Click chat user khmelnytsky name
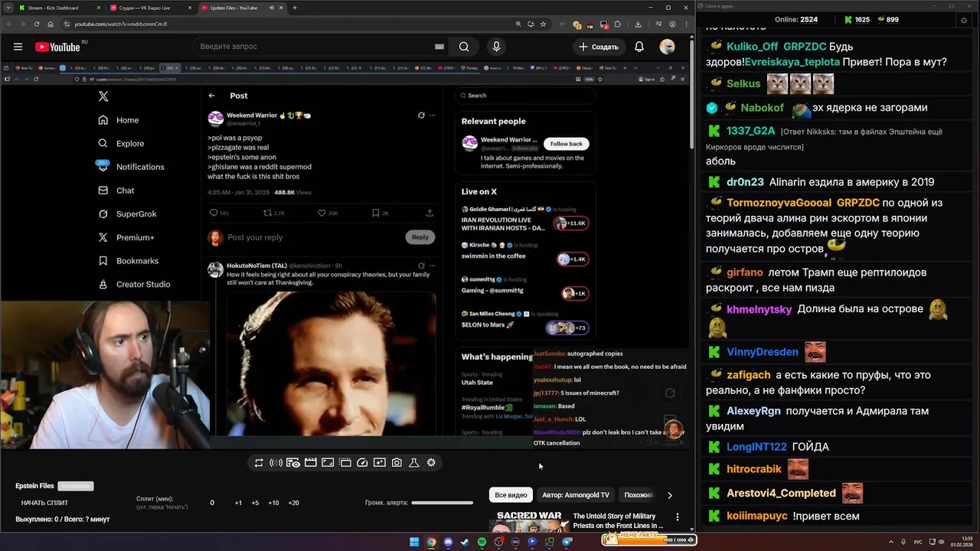980x551 pixels. 759,309
